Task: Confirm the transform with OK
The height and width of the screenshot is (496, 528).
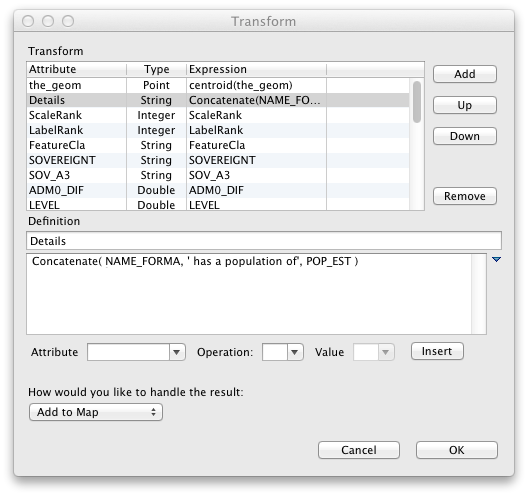Action: (457, 450)
